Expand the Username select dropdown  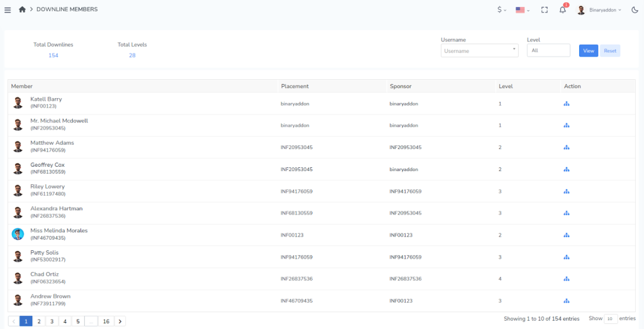pos(479,51)
